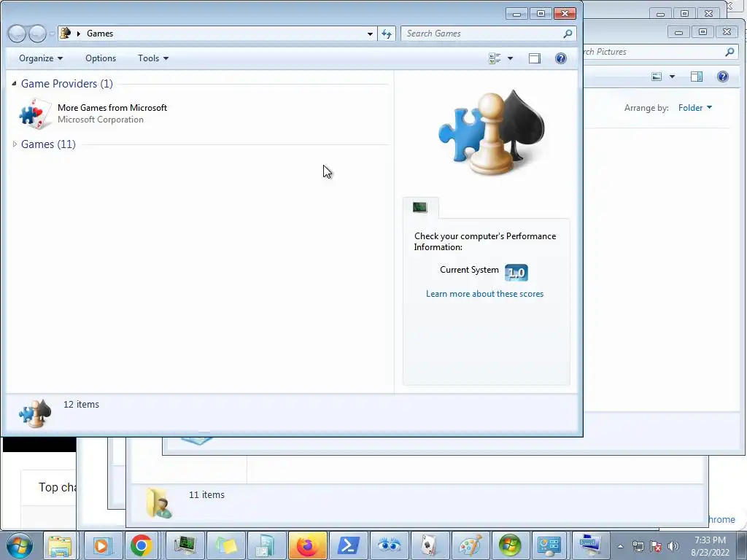Click the Microsoft Corporation publisher text
This screenshot has width=747, height=560.
click(101, 120)
